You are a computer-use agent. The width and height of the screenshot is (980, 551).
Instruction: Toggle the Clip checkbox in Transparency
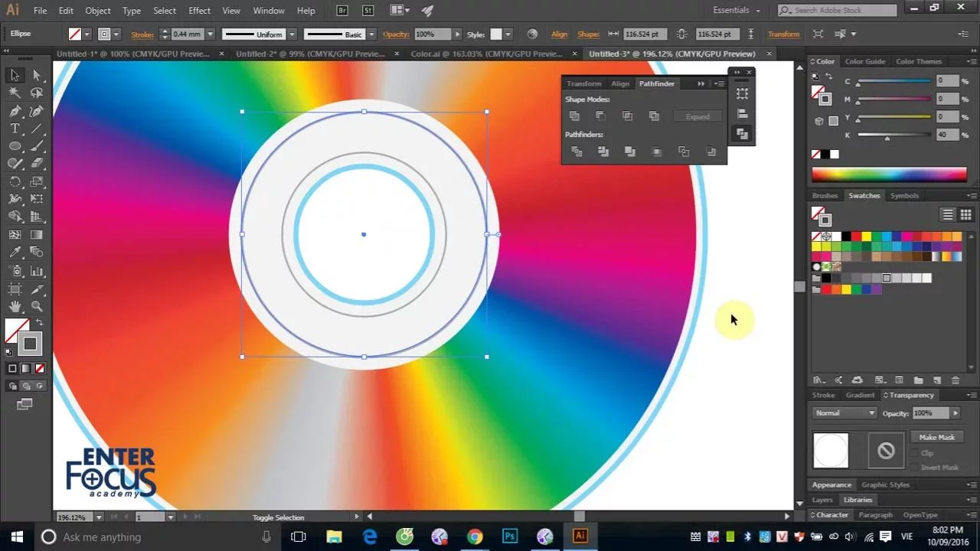click(915, 453)
